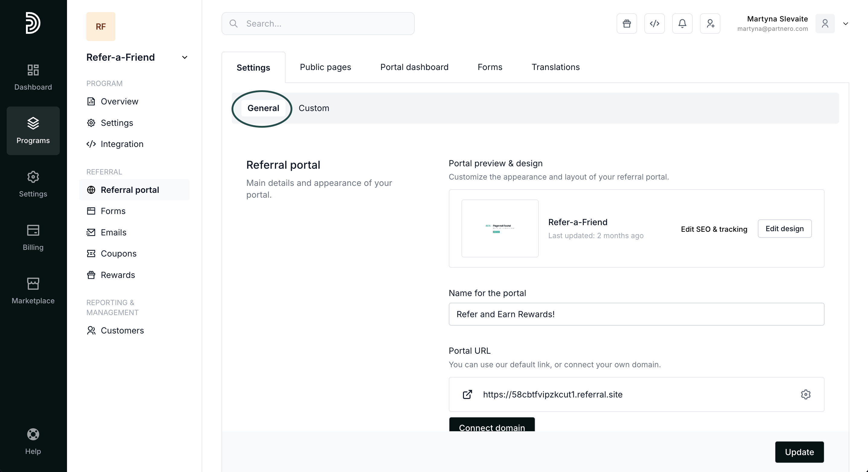Screen dimensions: 868x472
Task: Click the gift icon in top bar
Action: 626,24
